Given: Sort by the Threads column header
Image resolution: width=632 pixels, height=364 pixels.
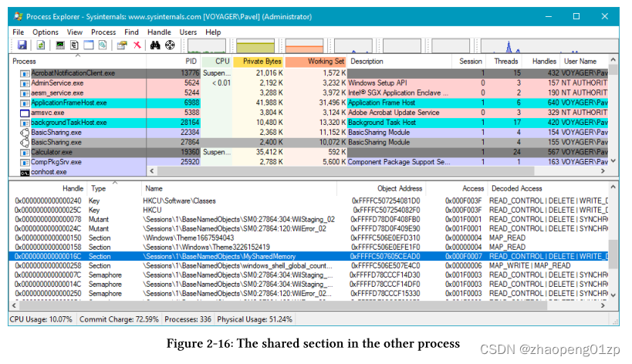Looking at the screenshot, I should pos(503,61).
